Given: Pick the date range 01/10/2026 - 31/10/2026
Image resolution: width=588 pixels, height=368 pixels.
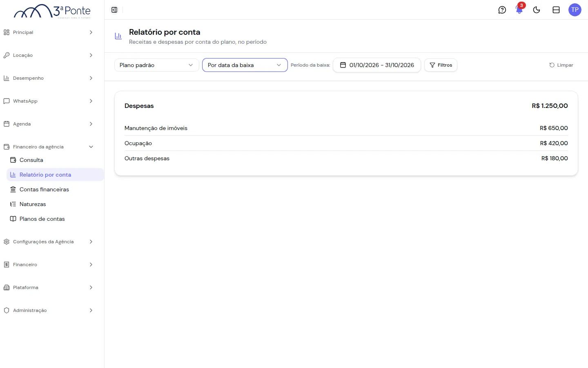Looking at the screenshot, I should click(377, 65).
